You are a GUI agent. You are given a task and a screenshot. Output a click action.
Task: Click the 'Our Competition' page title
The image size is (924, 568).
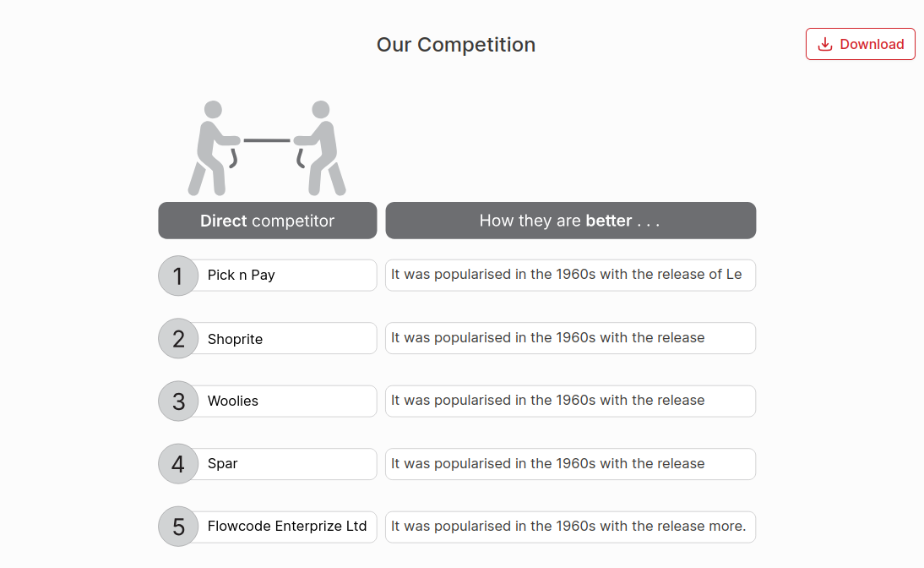click(x=456, y=45)
